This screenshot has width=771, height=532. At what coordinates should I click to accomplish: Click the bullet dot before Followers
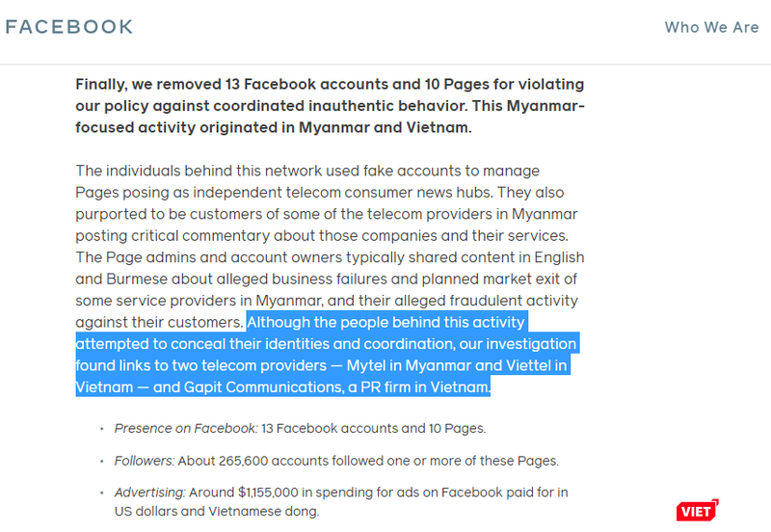[103, 462]
